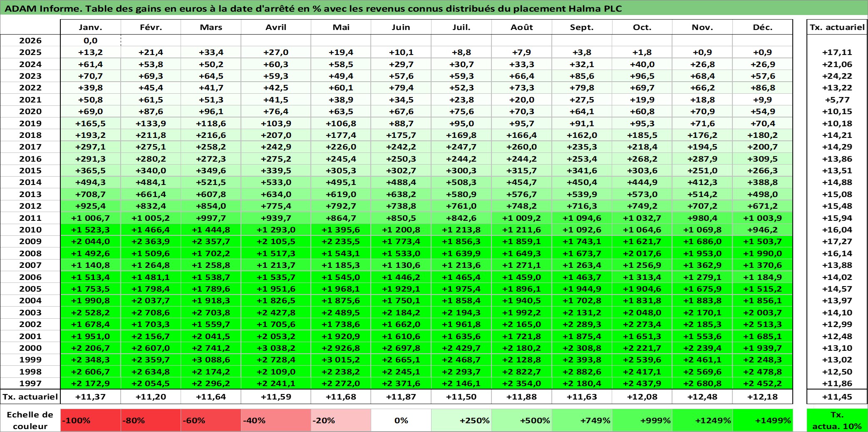Select the +12,48 November actuarial rate

702,397
